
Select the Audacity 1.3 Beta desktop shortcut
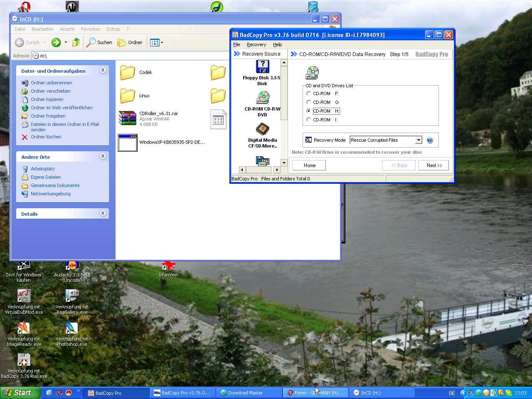pyautogui.click(x=72, y=272)
